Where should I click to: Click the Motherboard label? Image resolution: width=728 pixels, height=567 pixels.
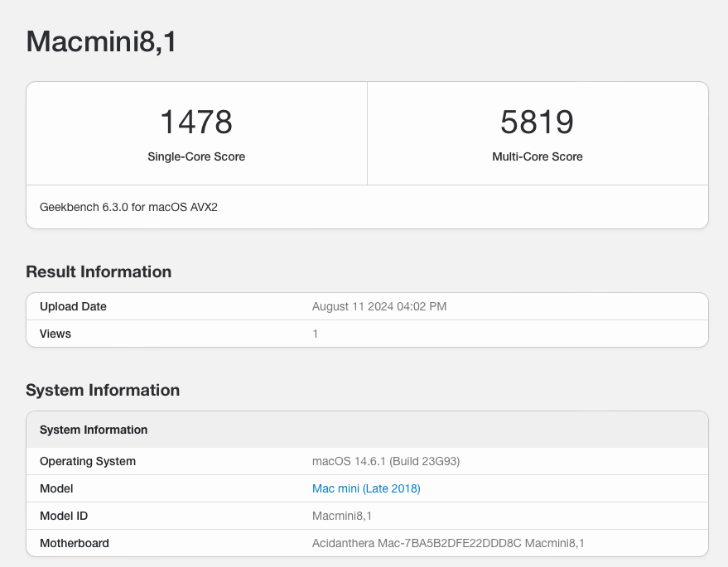click(x=75, y=543)
